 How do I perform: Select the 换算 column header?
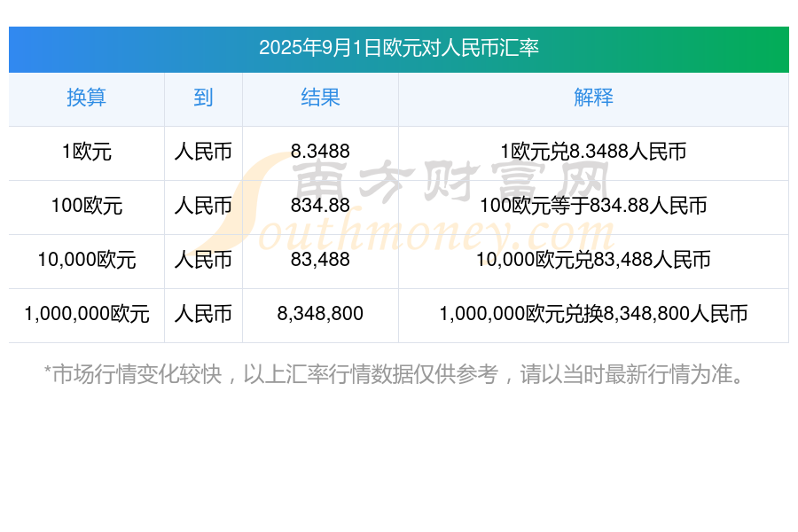click(87, 98)
